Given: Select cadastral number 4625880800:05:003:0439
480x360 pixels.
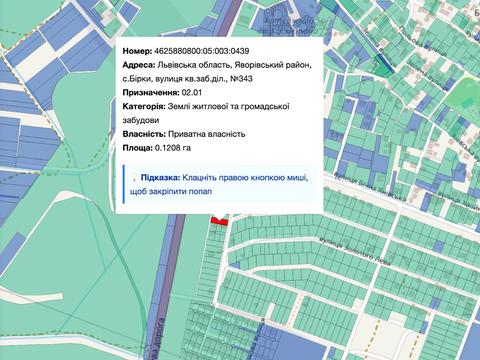Looking at the screenshot, I should click(x=202, y=51).
